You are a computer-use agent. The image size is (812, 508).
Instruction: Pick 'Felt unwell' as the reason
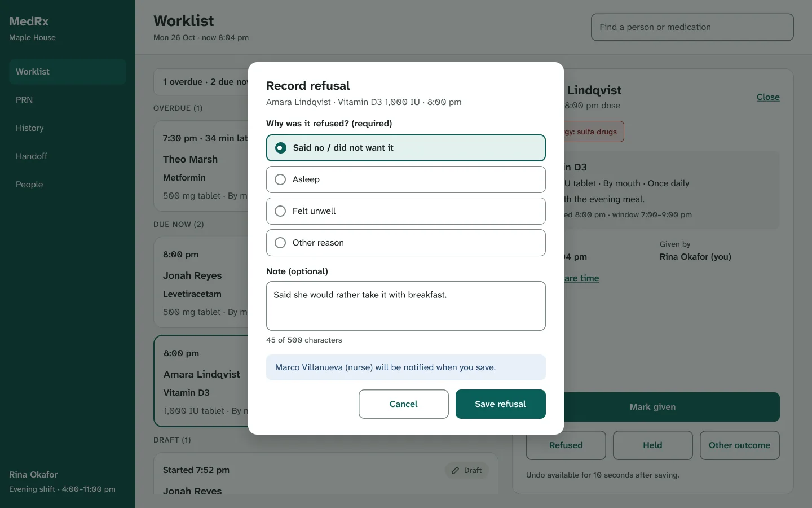pyautogui.click(x=406, y=211)
